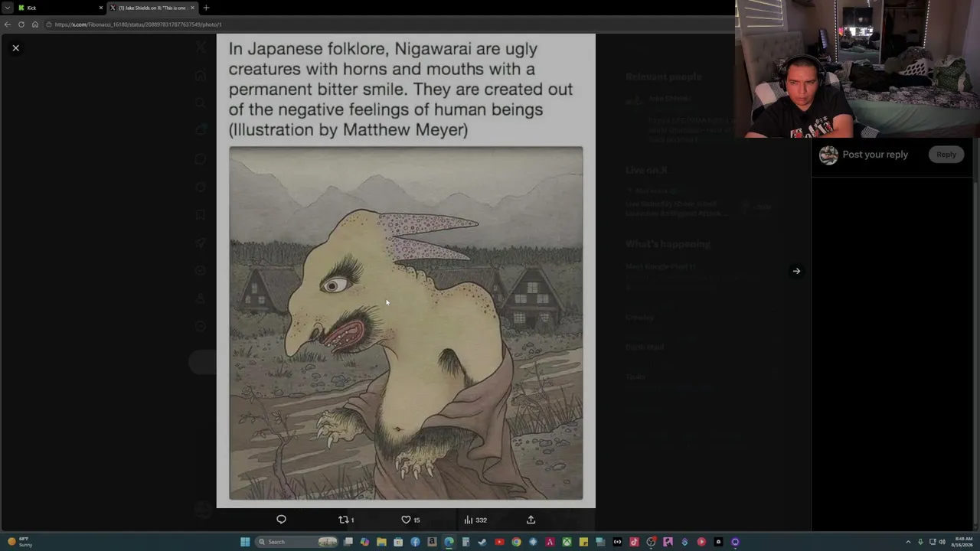Open the Windows Start menu
Viewport: 980px width, 551px height.
(245, 542)
